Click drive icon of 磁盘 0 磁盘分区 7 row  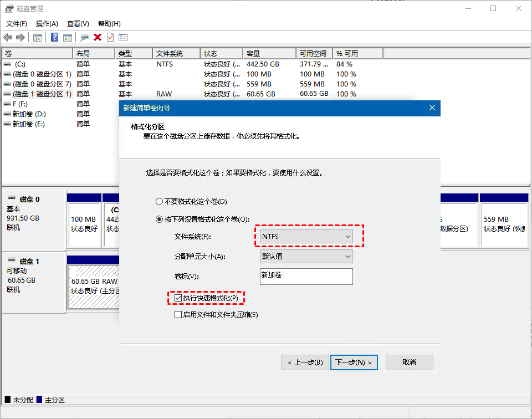click(x=7, y=84)
